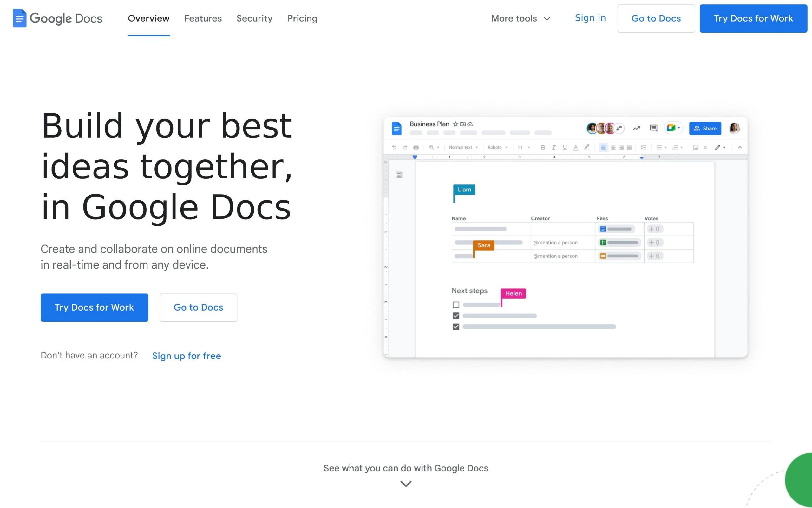Click the left indent marker on ruler
Image resolution: width=812 pixels, height=508 pixels.
pyautogui.click(x=415, y=157)
